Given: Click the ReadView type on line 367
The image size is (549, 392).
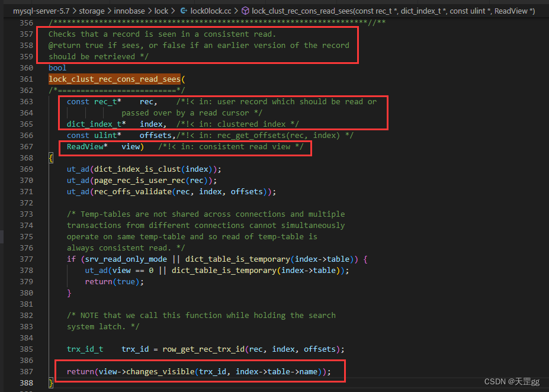Looking at the screenshot, I should (85, 146).
